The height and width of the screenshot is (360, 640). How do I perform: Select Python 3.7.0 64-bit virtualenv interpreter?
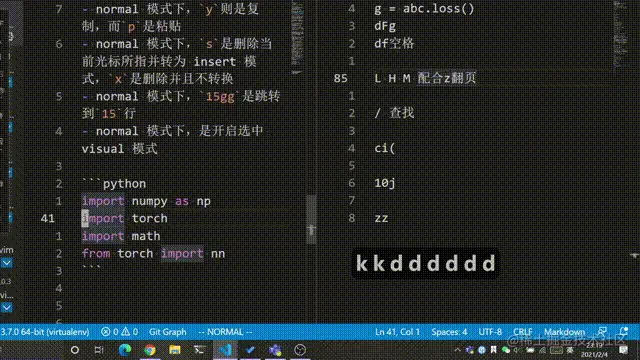tap(44, 332)
